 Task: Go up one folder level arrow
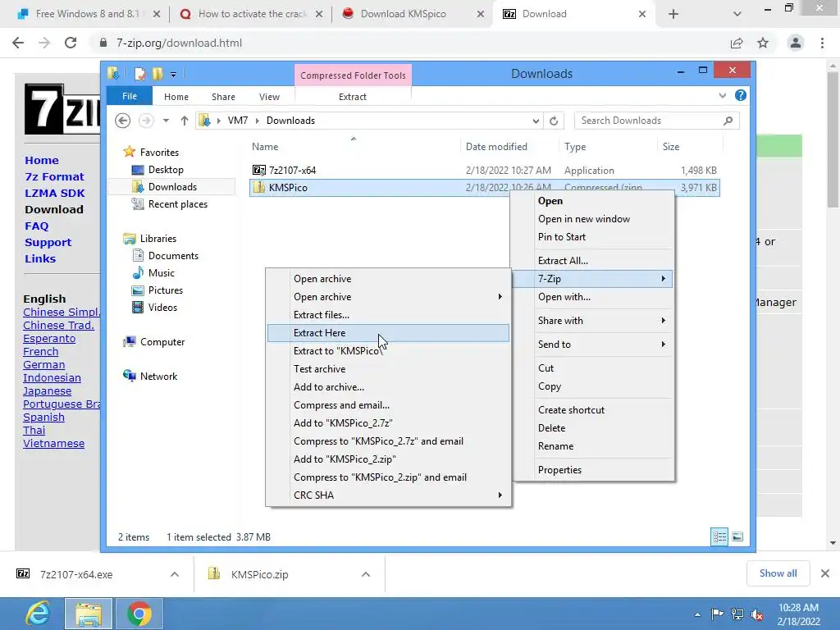click(x=185, y=121)
